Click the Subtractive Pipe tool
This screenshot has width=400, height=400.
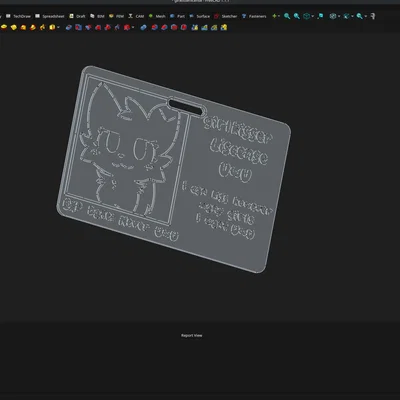click(x=107, y=27)
